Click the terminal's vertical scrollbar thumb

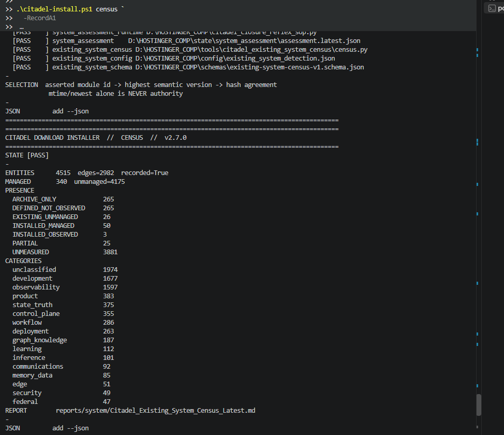point(479,405)
